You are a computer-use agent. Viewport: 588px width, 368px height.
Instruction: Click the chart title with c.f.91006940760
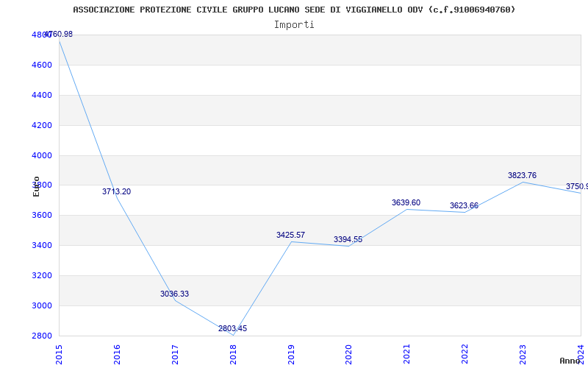tap(294, 10)
